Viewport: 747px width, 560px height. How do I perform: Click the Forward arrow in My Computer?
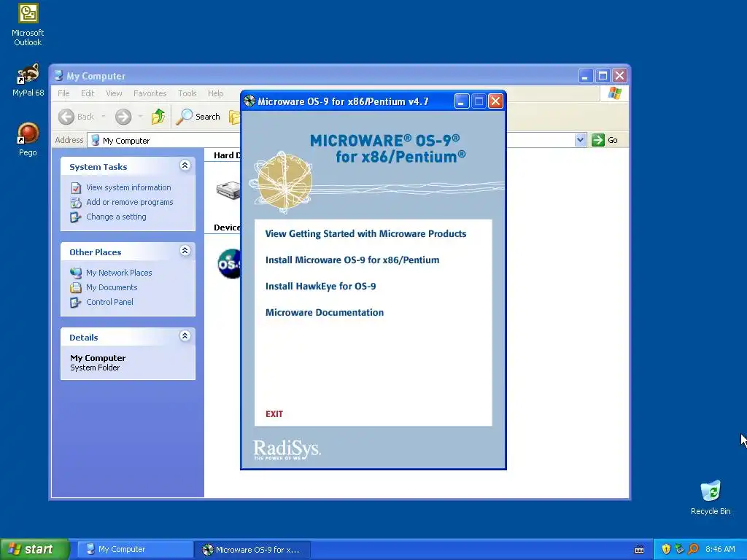pyautogui.click(x=123, y=117)
